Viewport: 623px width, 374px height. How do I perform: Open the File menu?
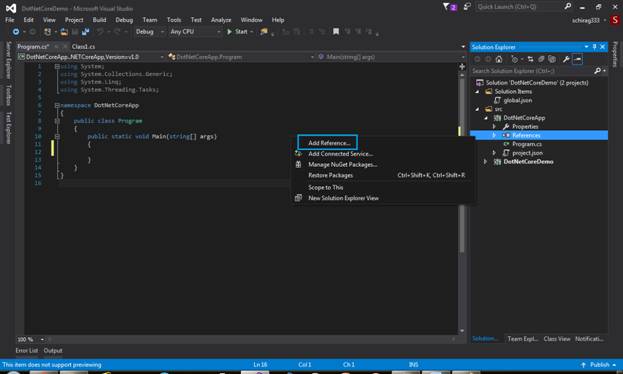point(10,20)
